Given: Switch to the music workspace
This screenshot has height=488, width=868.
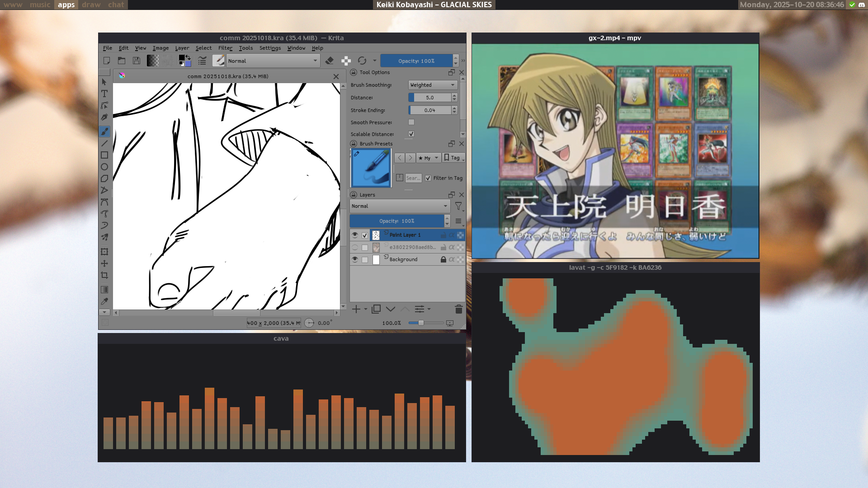Looking at the screenshot, I should tap(40, 5).
